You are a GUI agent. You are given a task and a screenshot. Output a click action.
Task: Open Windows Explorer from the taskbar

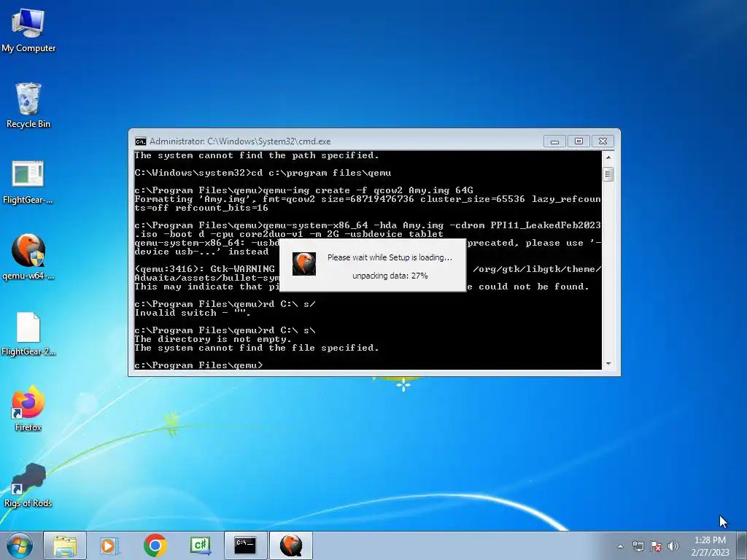click(65, 545)
